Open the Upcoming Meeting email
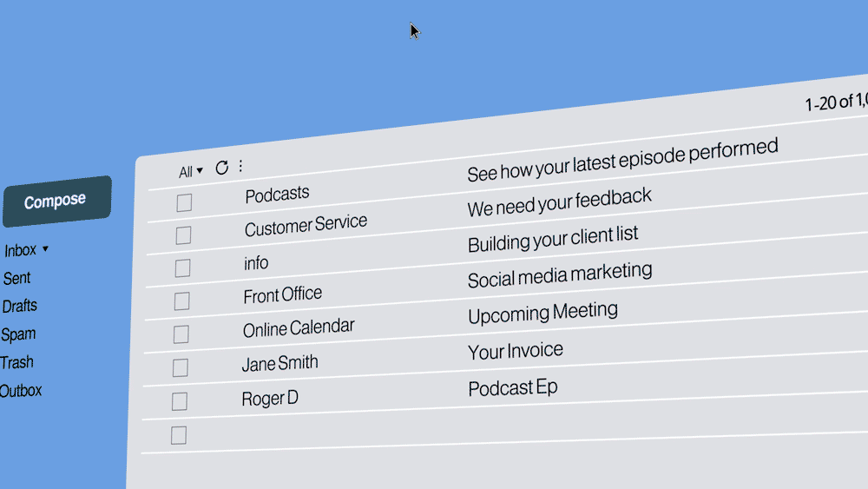 (x=542, y=313)
